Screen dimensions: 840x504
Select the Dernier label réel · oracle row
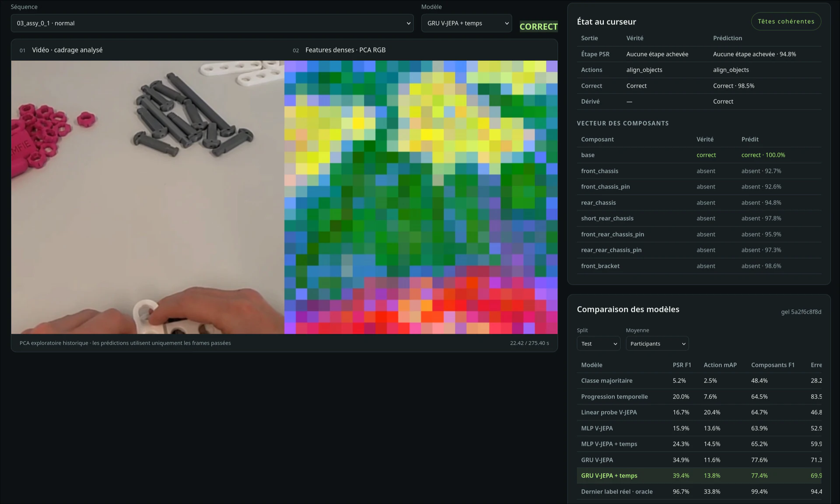point(699,492)
